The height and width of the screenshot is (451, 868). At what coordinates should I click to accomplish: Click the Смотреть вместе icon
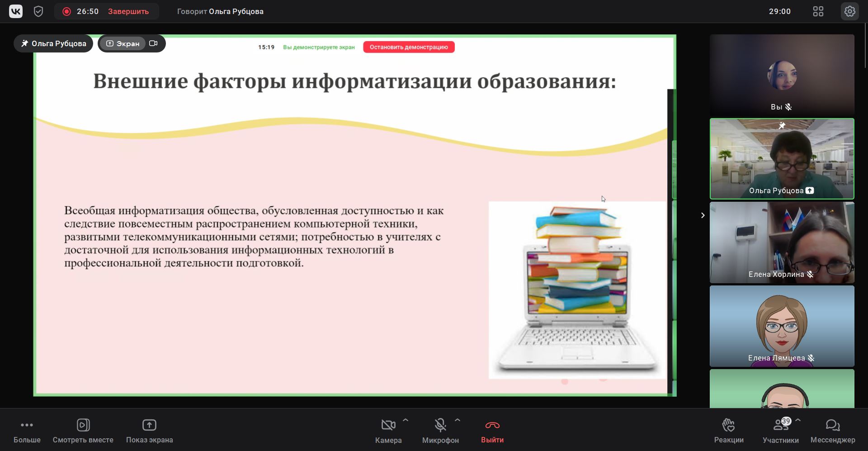(83, 426)
